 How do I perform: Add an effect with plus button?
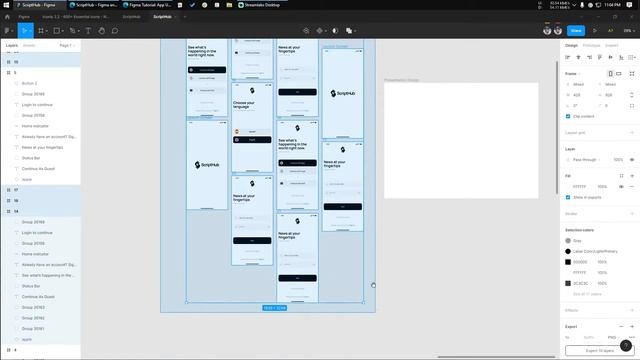point(632,310)
